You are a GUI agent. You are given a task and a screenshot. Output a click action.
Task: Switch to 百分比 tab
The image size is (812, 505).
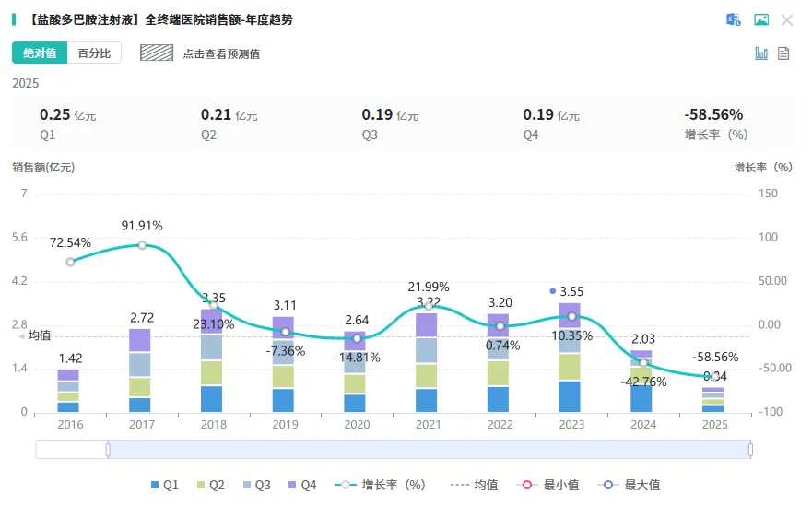94,53
